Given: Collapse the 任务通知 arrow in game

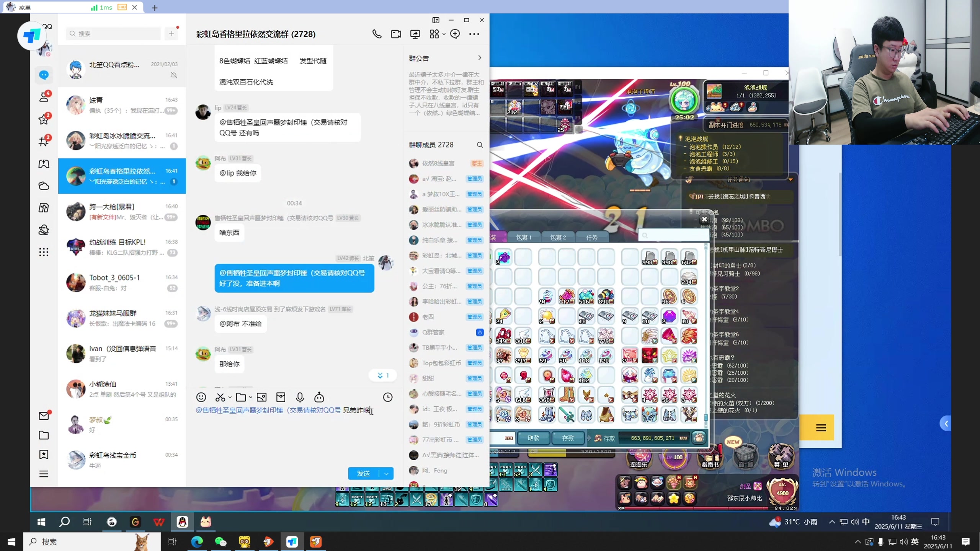Looking at the screenshot, I should coord(790,179).
